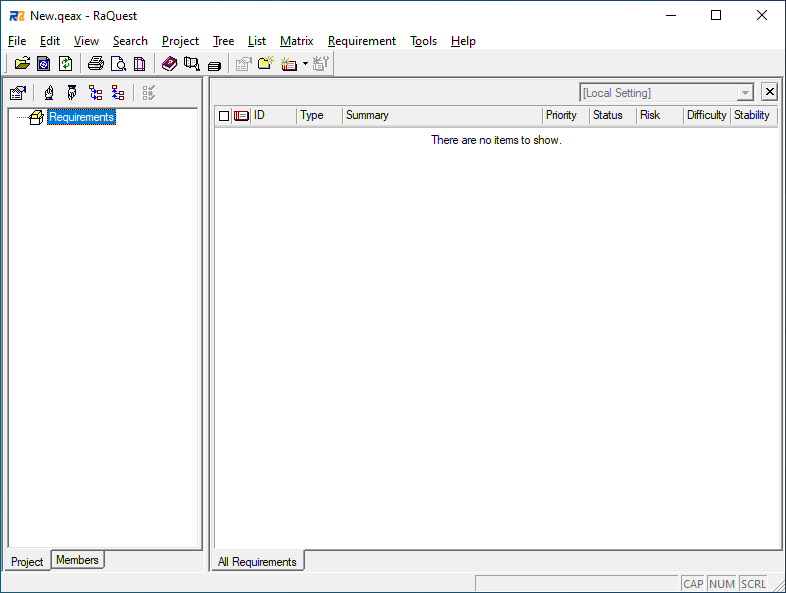Click the new requirement red card icon
The height and width of the screenshot is (593, 786).
click(x=289, y=64)
